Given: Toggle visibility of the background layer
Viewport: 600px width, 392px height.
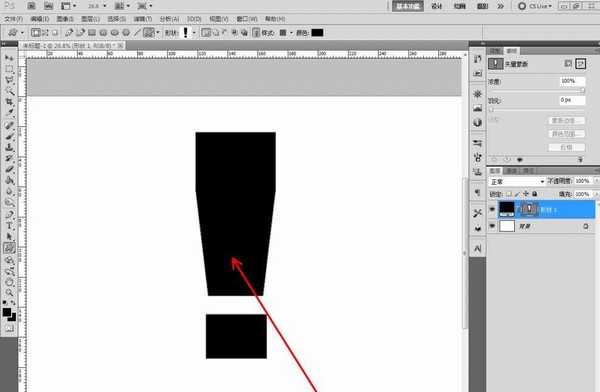Looking at the screenshot, I should (x=492, y=226).
